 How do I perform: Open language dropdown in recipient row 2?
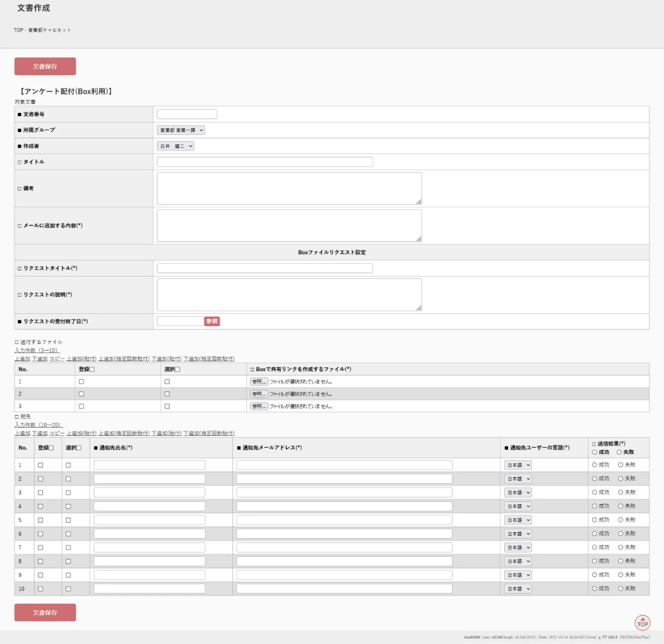pos(518,479)
